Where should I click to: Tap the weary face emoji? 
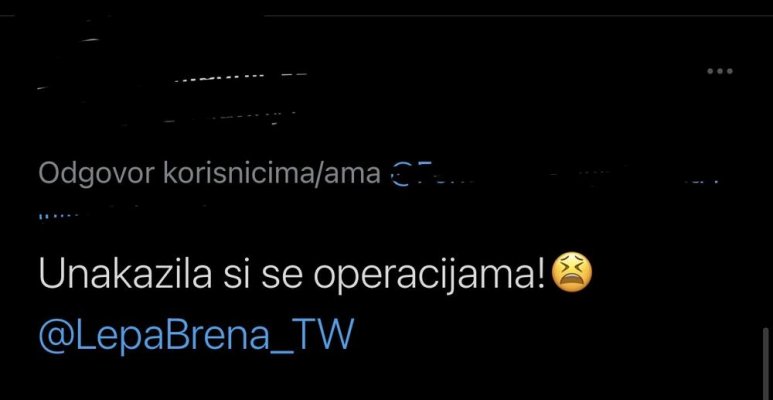[x=572, y=273]
